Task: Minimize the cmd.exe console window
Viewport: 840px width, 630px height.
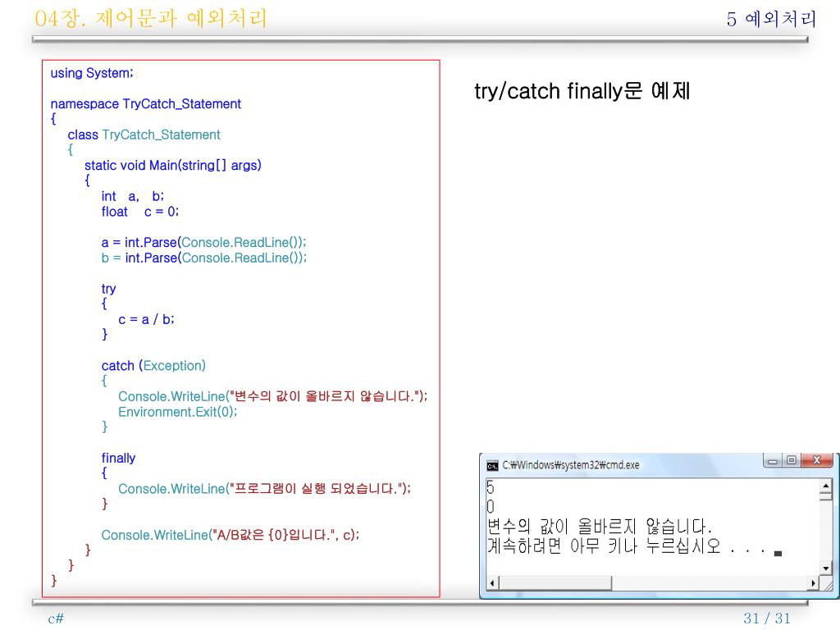Action: coord(773,461)
